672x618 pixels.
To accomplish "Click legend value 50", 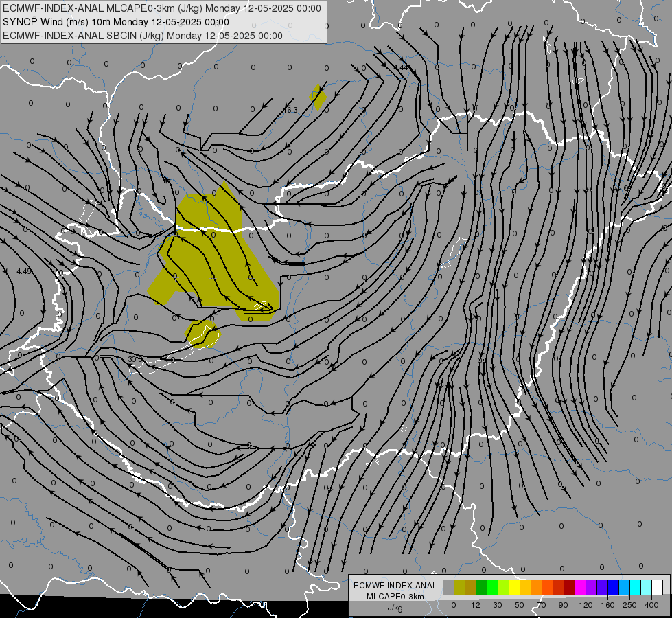I will (x=520, y=605).
